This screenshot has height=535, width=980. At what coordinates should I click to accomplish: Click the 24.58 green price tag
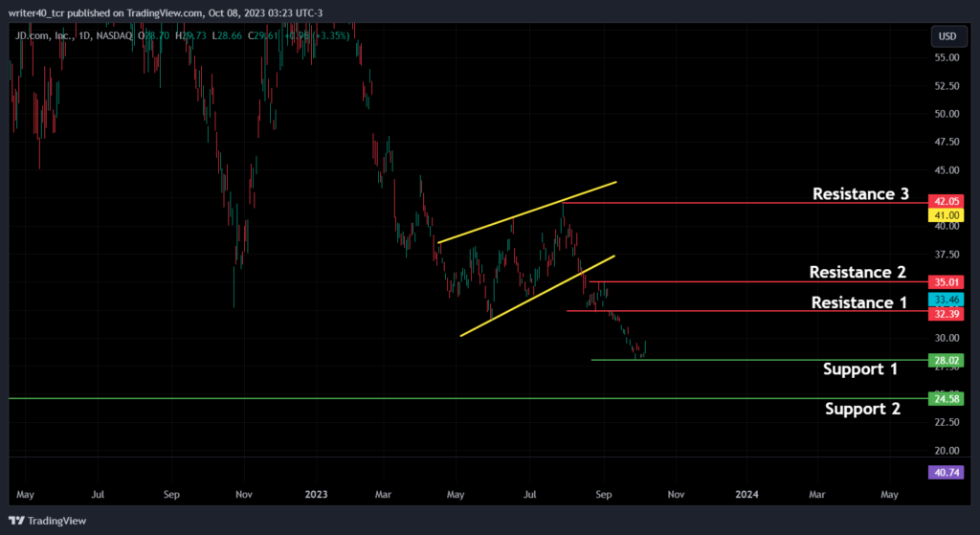[x=947, y=399]
